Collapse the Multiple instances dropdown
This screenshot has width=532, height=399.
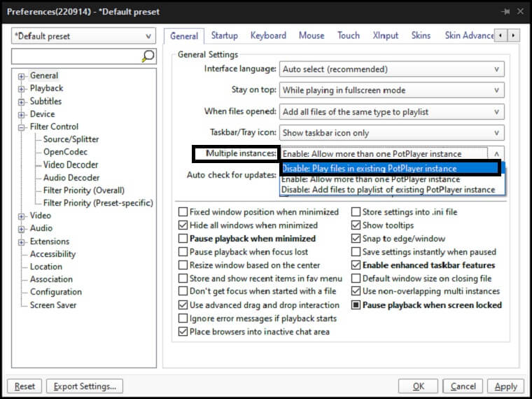pyautogui.click(x=496, y=154)
